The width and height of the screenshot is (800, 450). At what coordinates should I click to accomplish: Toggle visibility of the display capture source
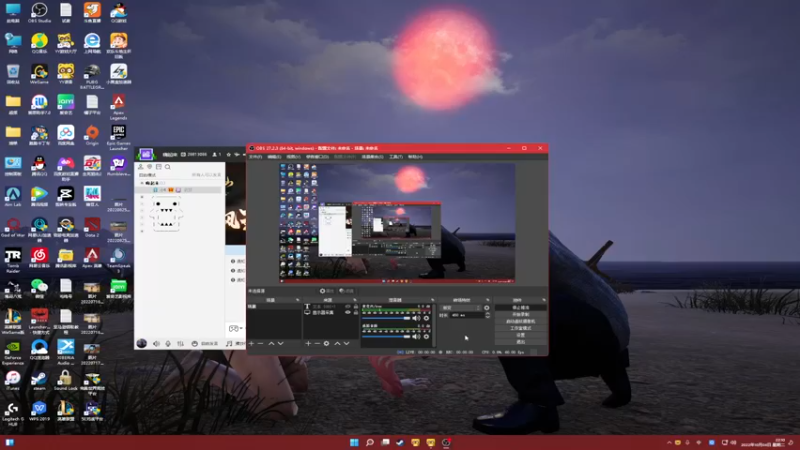[x=348, y=312]
